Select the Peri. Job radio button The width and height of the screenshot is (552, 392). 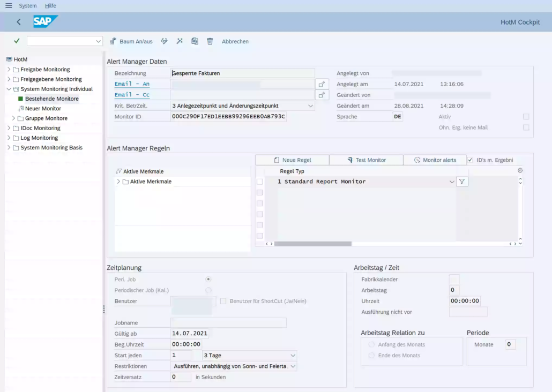pyautogui.click(x=208, y=279)
